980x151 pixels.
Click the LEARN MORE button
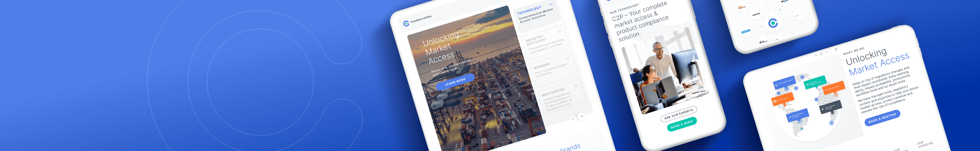[455, 82]
